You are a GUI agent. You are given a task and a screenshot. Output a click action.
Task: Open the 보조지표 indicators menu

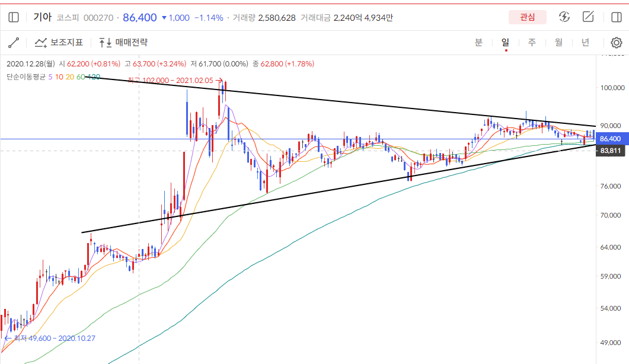(59, 43)
